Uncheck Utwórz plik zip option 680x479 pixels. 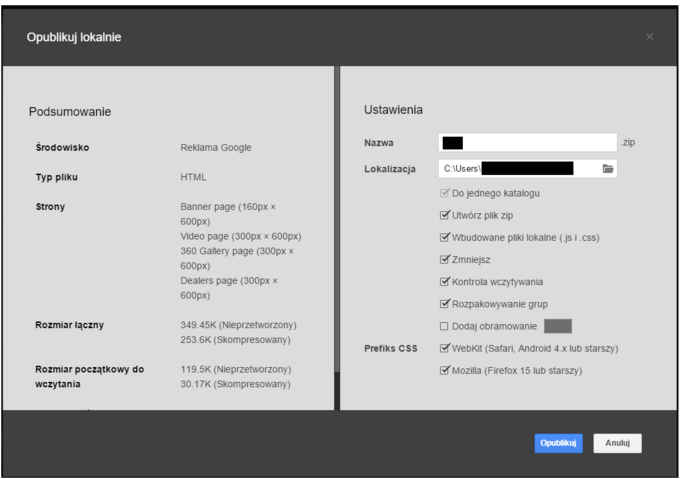point(445,216)
